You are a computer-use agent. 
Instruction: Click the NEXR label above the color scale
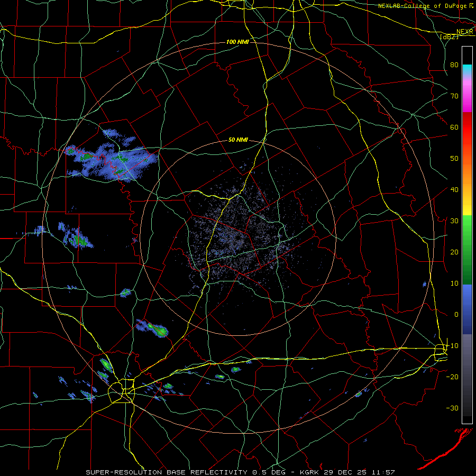[x=464, y=32]
